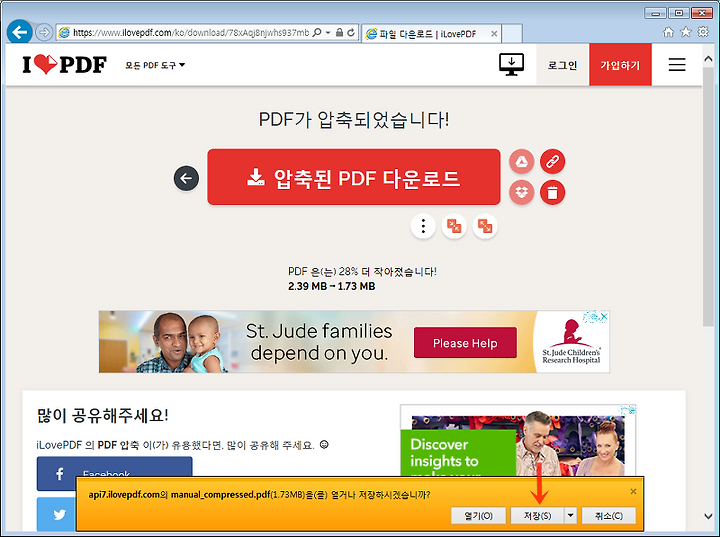This screenshot has height=537, width=720.
Task: Open dropdown arrow beside 저장(S)
Action: 570,515
